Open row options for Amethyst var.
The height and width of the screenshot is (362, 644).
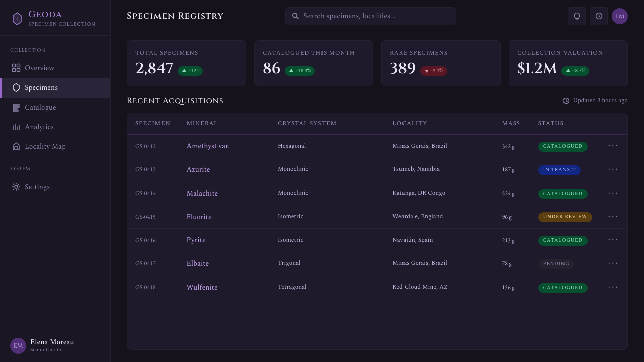pos(613,146)
